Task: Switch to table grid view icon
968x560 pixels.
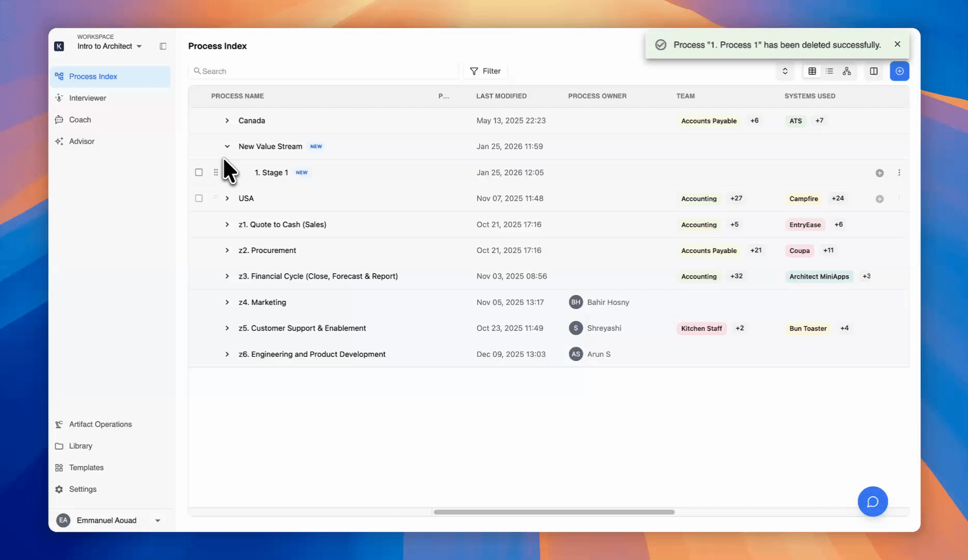Action: [x=812, y=71]
